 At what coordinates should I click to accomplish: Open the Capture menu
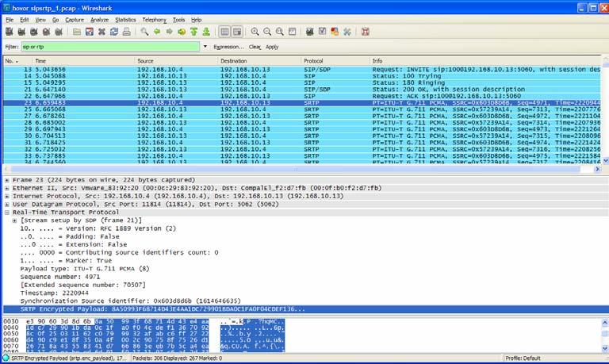tap(75, 19)
